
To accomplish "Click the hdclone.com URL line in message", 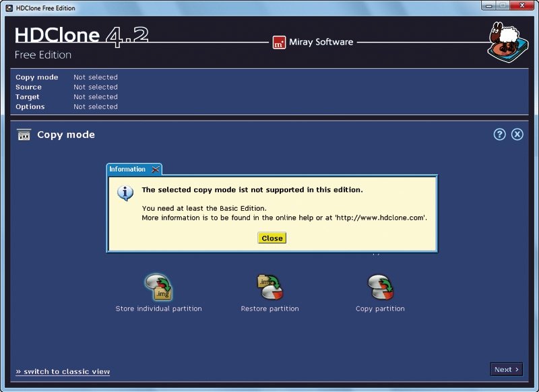I will (284, 218).
